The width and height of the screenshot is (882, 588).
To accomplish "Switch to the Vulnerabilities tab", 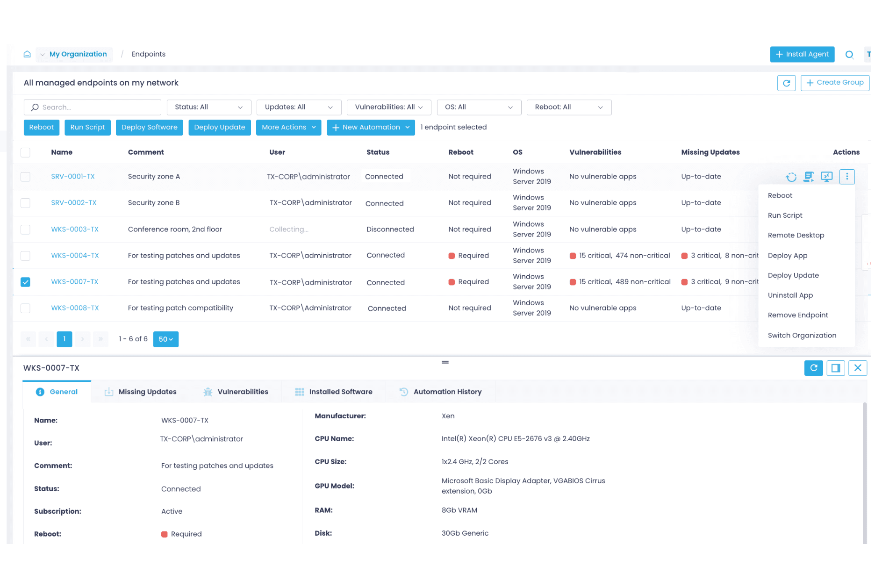I will pos(236,392).
